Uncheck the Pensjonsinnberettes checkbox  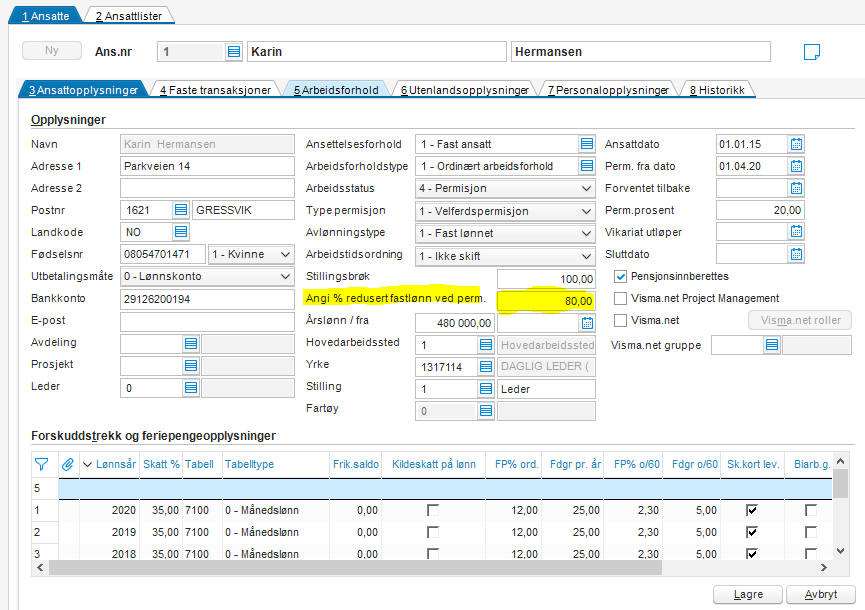tap(621, 276)
